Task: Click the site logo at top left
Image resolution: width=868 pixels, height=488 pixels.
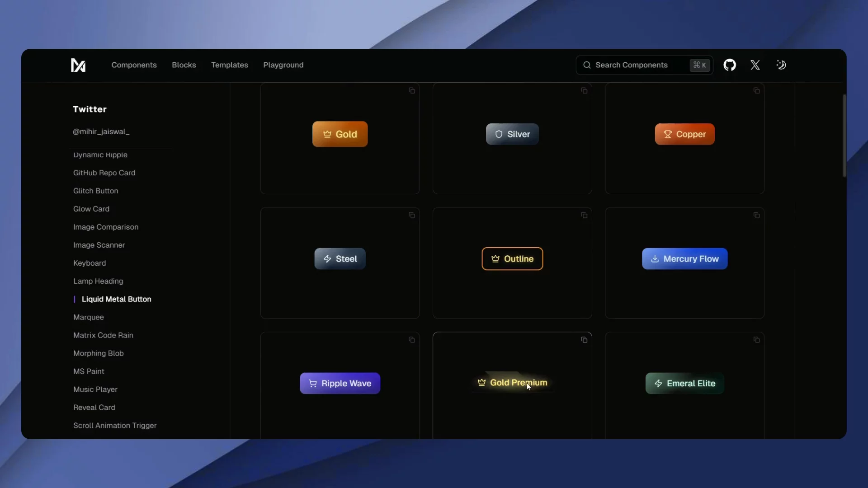Action: [78, 66]
